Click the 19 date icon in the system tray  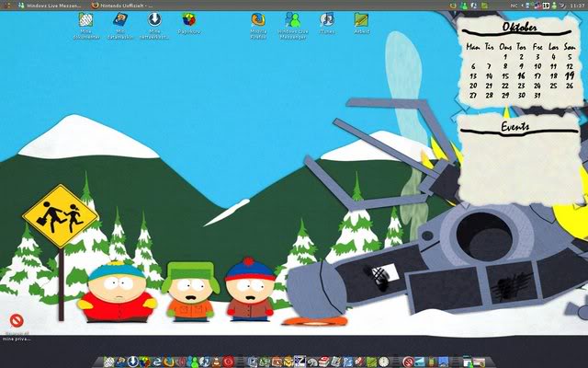coord(546,6)
